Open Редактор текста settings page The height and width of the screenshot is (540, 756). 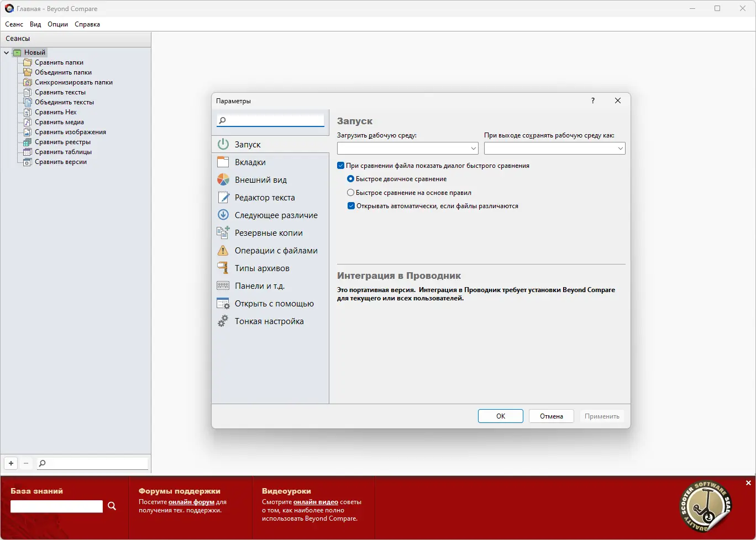pyautogui.click(x=270, y=197)
